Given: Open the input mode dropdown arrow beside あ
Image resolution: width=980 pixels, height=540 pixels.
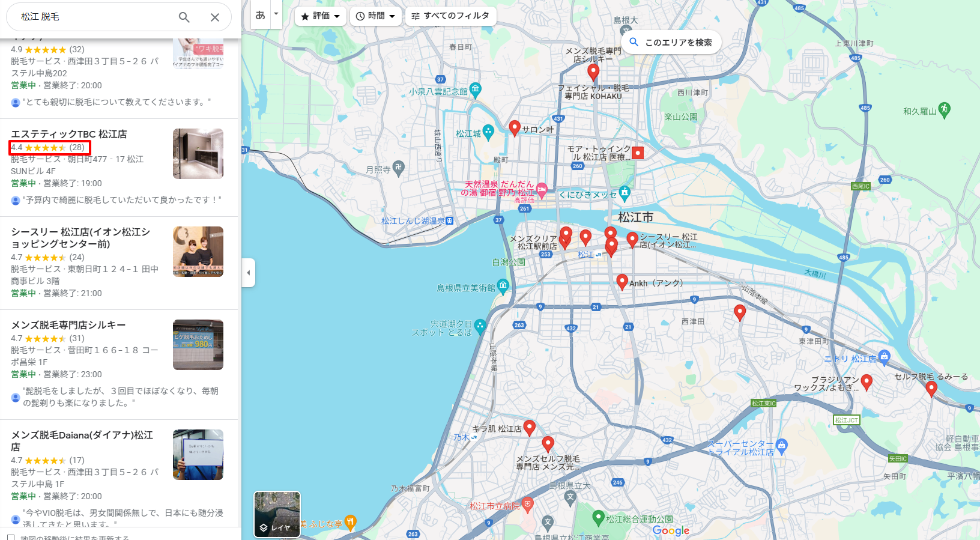Looking at the screenshot, I should (x=276, y=14).
